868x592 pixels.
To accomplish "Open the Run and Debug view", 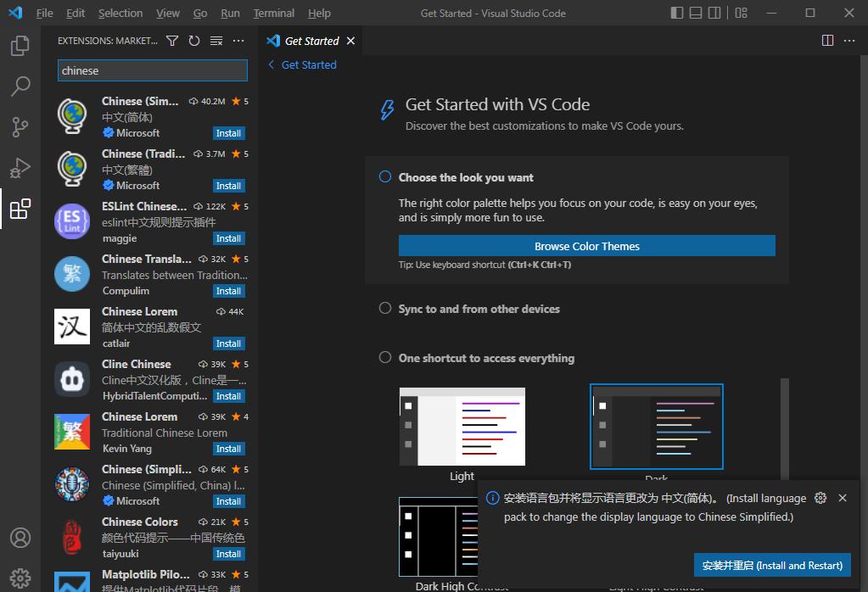I will pyautogui.click(x=20, y=167).
